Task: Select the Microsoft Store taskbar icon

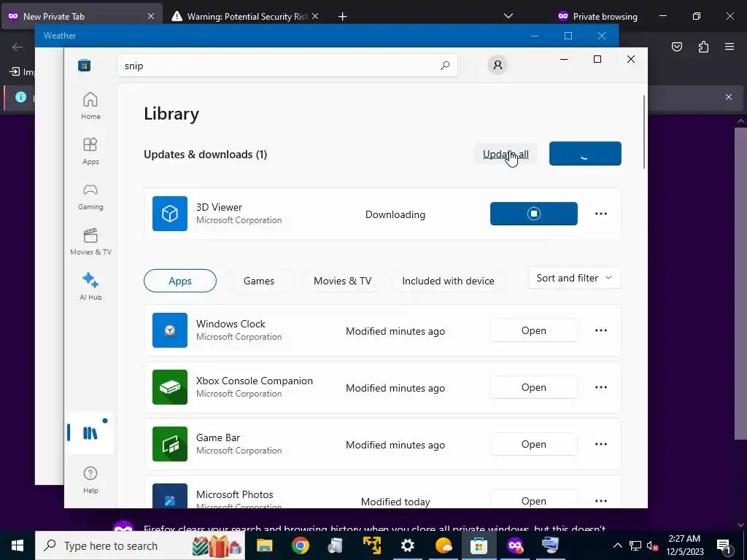Action: (479, 545)
